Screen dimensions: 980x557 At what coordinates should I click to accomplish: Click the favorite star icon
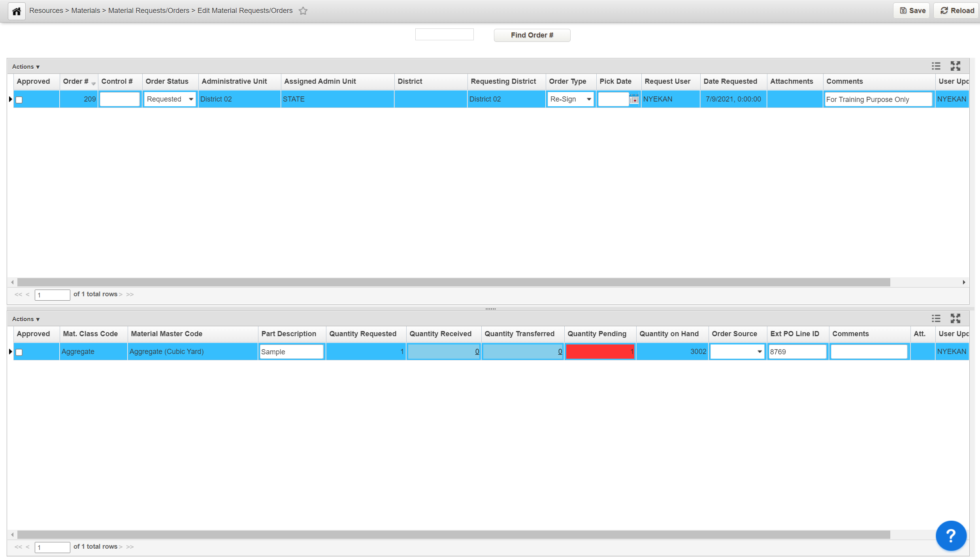click(x=303, y=11)
